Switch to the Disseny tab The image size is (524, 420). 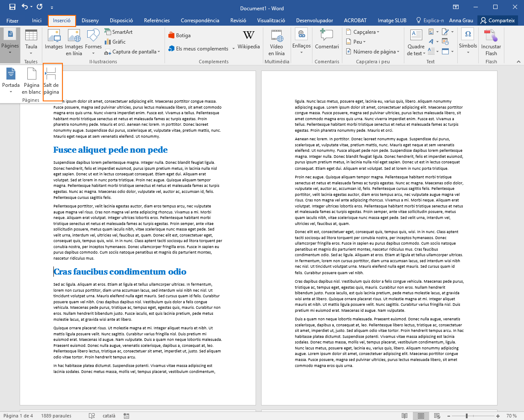click(90, 21)
